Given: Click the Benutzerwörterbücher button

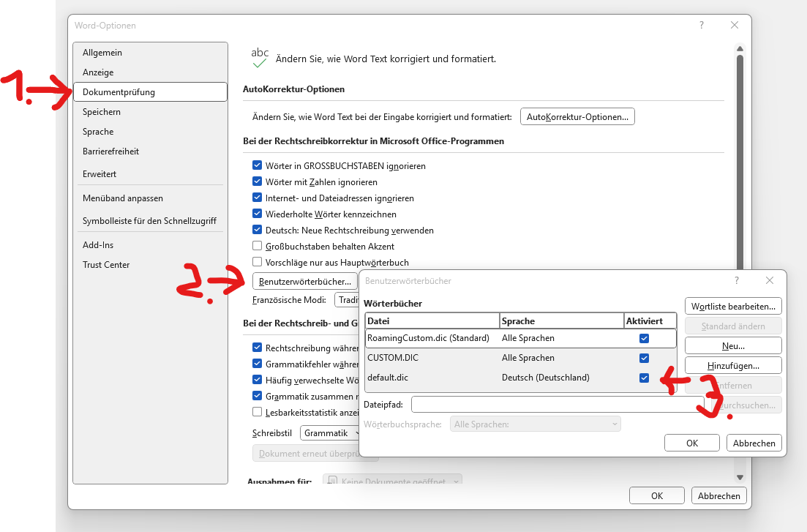Looking at the screenshot, I should coord(304,281).
